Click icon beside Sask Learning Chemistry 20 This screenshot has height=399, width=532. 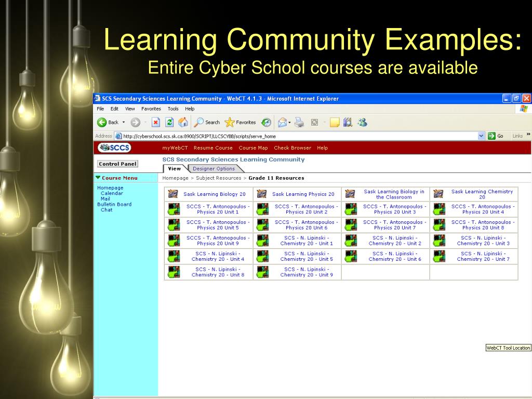[438, 194]
